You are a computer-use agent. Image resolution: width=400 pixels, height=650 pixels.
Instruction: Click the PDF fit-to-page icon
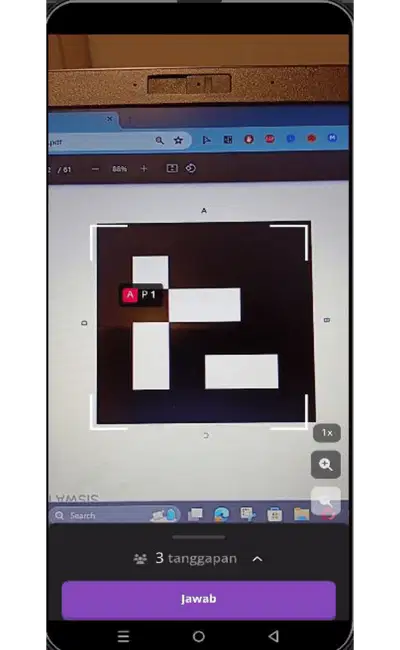172,168
